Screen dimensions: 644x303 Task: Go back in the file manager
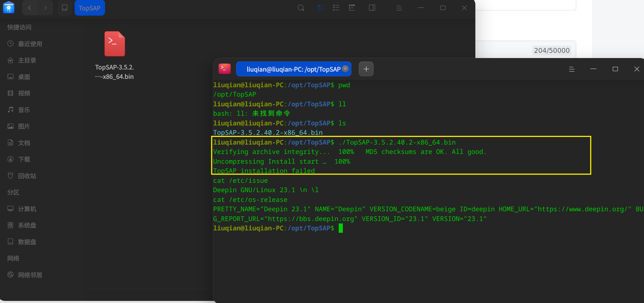click(30, 8)
